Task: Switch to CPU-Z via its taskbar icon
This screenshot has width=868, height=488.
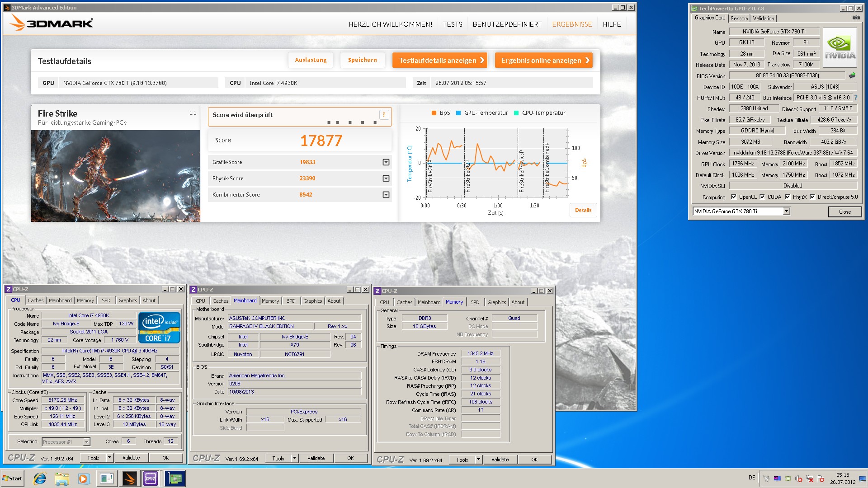Action: click(151, 479)
